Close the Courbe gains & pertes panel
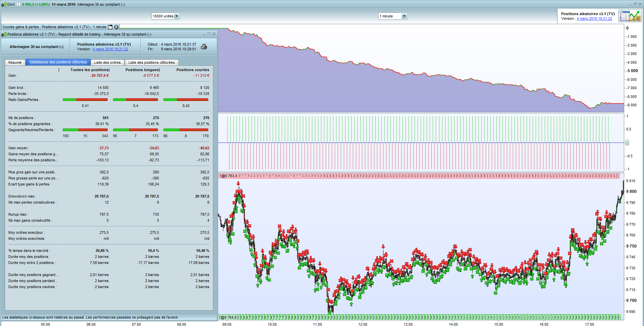Viewport: 644px width, 326px height. [x=116, y=27]
